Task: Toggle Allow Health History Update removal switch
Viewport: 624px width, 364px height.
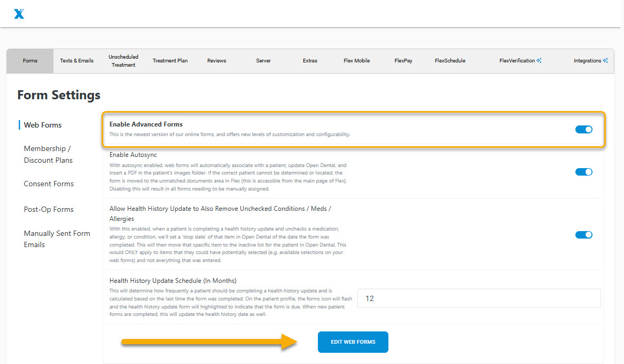Action: [x=583, y=235]
